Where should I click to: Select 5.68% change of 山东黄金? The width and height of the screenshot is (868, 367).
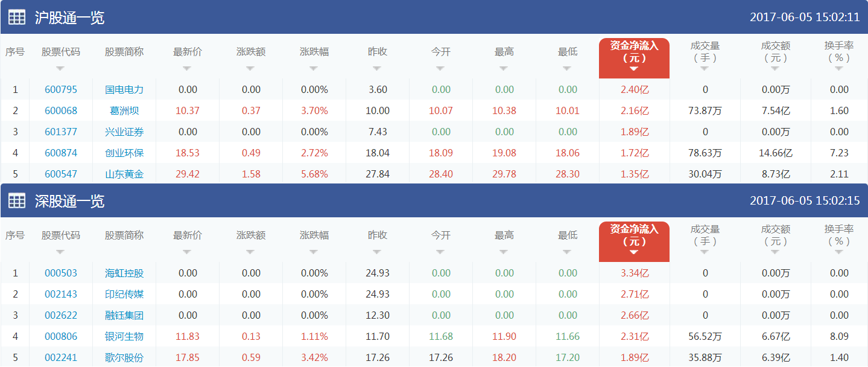pyautogui.click(x=314, y=174)
